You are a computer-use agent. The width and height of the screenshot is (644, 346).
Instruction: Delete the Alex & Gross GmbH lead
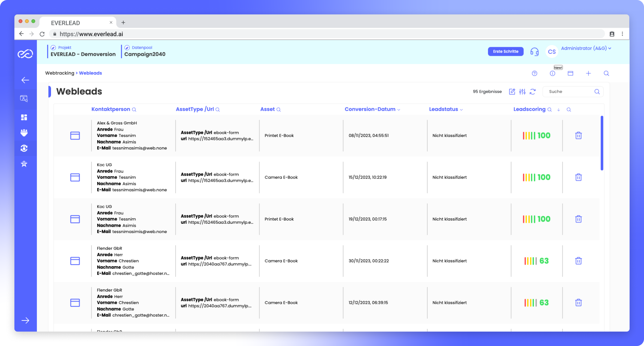click(578, 135)
